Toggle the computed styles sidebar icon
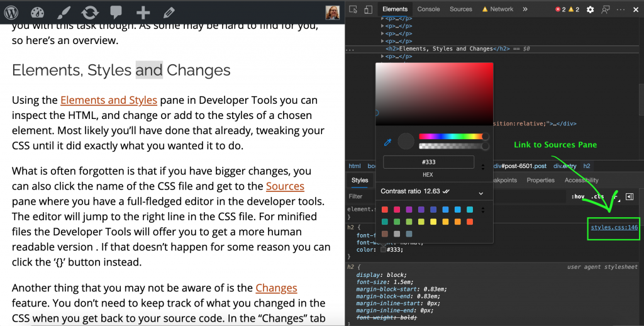644x326 pixels. (x=629, y=196)
